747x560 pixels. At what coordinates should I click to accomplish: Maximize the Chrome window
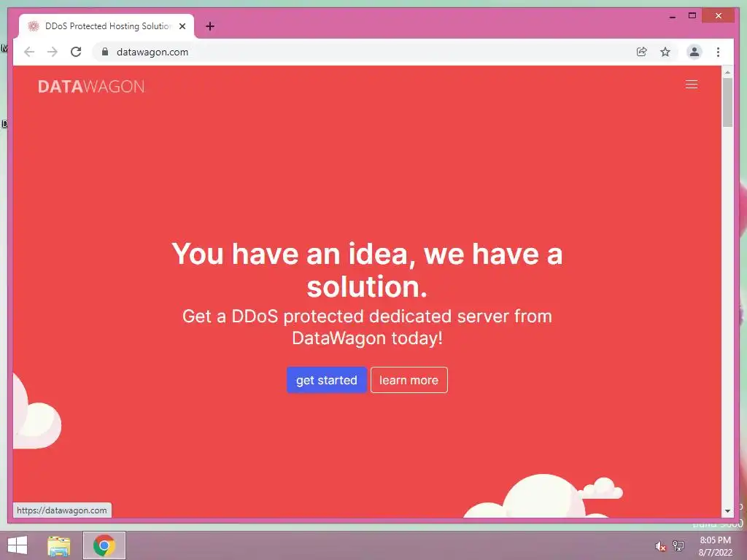tap(692, 16)
